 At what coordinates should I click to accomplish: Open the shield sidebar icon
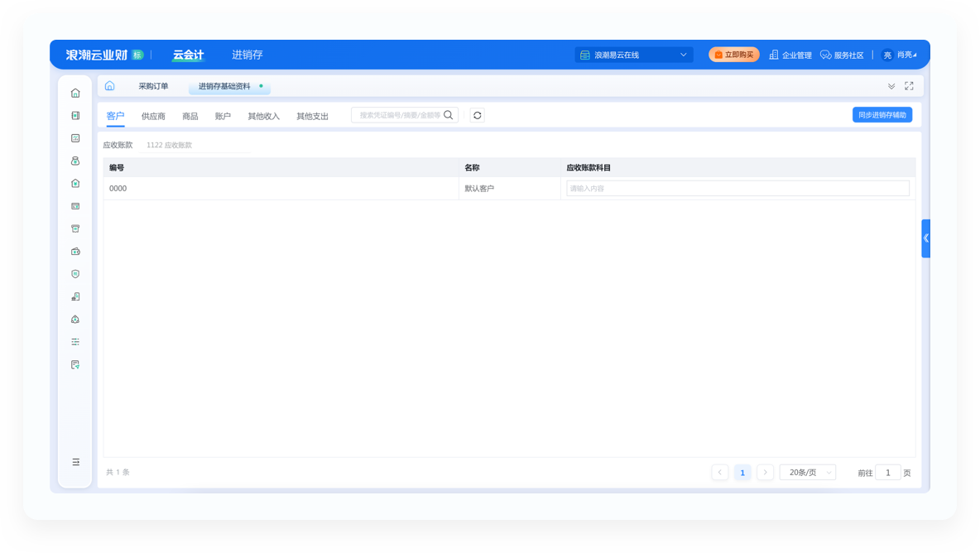(x=75, y=274)
